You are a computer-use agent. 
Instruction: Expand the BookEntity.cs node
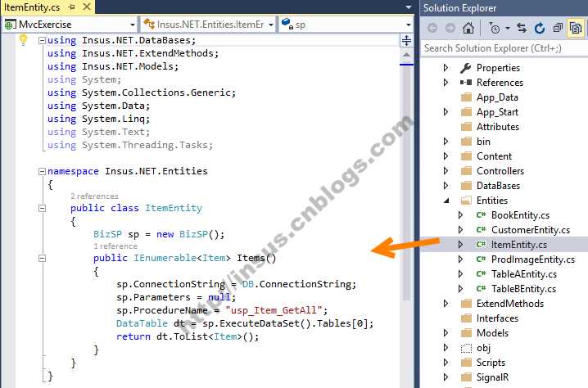point(461,215)
